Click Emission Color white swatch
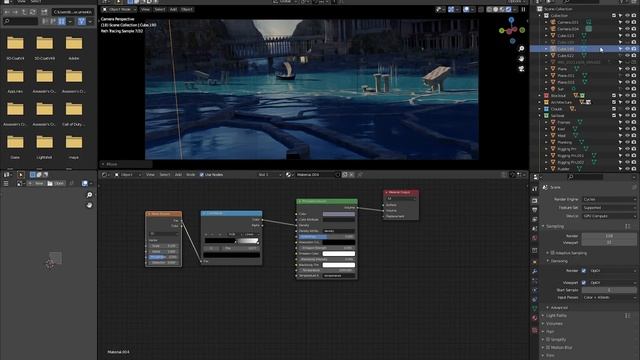This screenshot has width=640, height=360. [339, 253]
